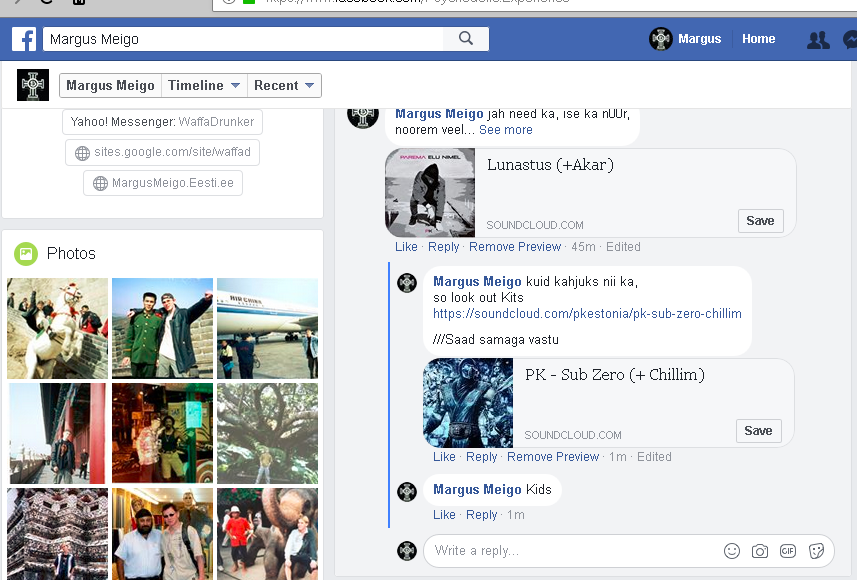The image size is (857, 580).
Task: Click '1m' timestamp on 'Kids' comment
Action: pyautogui.click(x=515, y=515)
